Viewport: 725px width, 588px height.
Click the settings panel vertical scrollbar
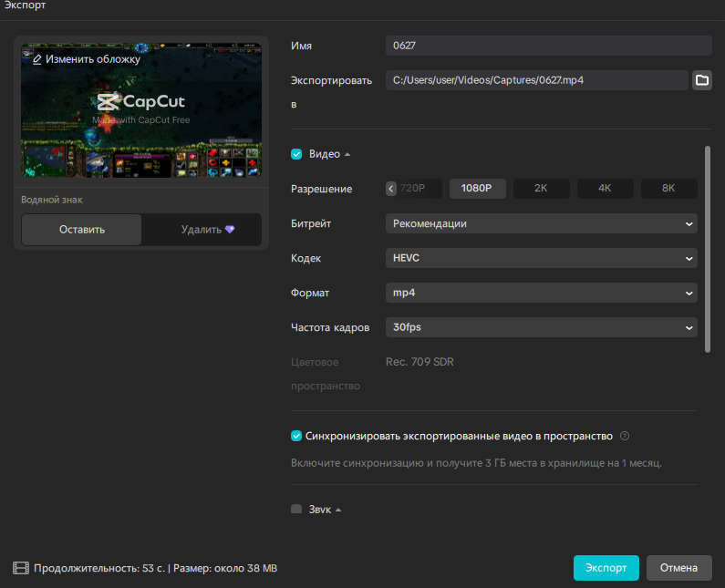[x=708, y=250]
